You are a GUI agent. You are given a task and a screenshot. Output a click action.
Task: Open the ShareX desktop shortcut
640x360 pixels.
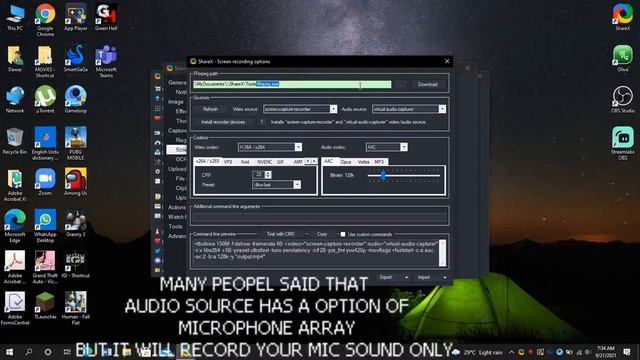point(622,17)
